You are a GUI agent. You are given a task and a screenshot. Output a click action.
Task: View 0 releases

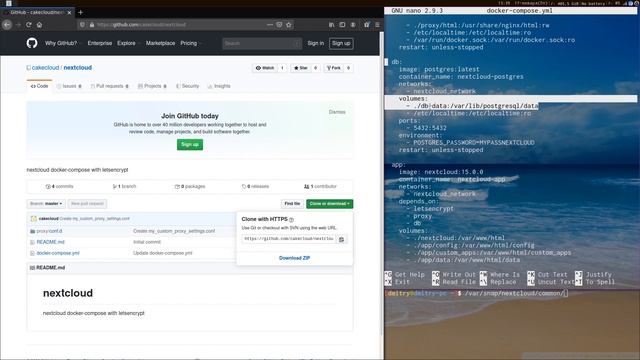point(256,187)
